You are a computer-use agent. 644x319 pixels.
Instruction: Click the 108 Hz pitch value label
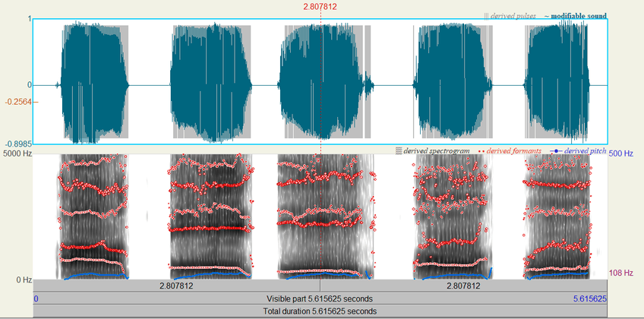(622, 273)
